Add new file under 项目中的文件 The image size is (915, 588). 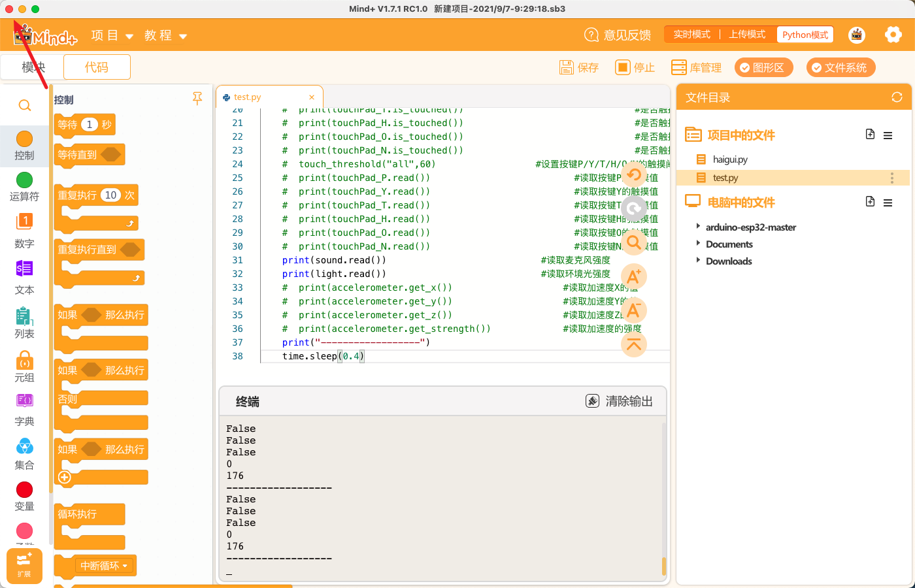(x=870, y=134)
